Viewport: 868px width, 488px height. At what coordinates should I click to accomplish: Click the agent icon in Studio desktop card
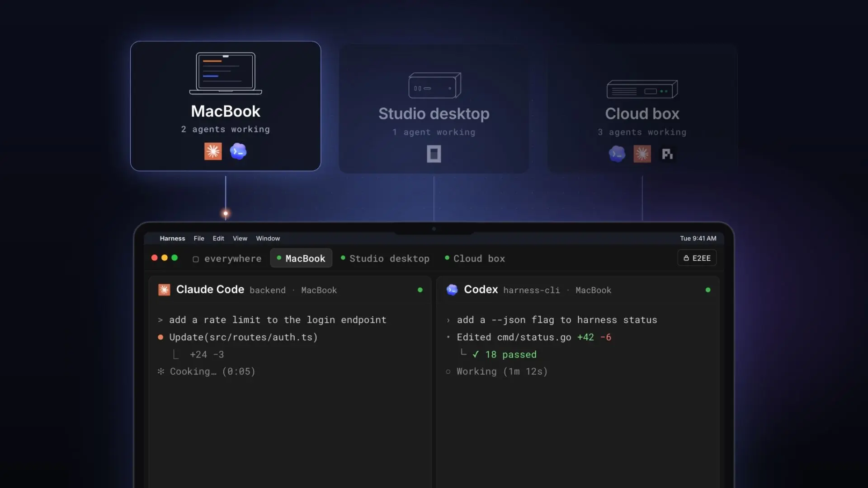[434, 154]
